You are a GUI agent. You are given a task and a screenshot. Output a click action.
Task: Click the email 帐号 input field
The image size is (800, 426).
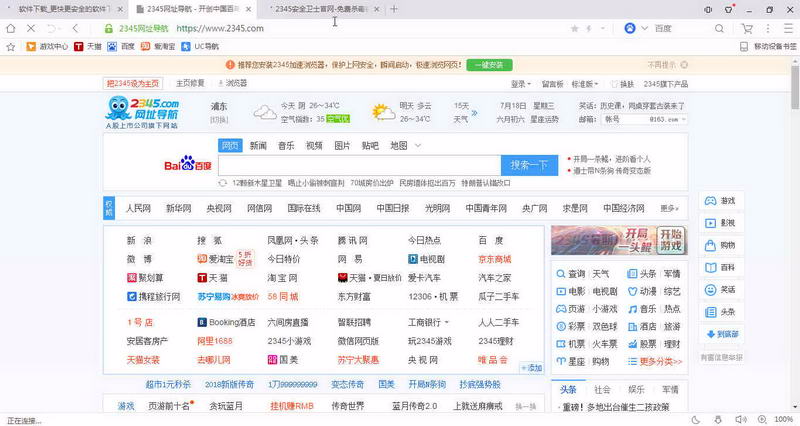[x=625, y=119]
